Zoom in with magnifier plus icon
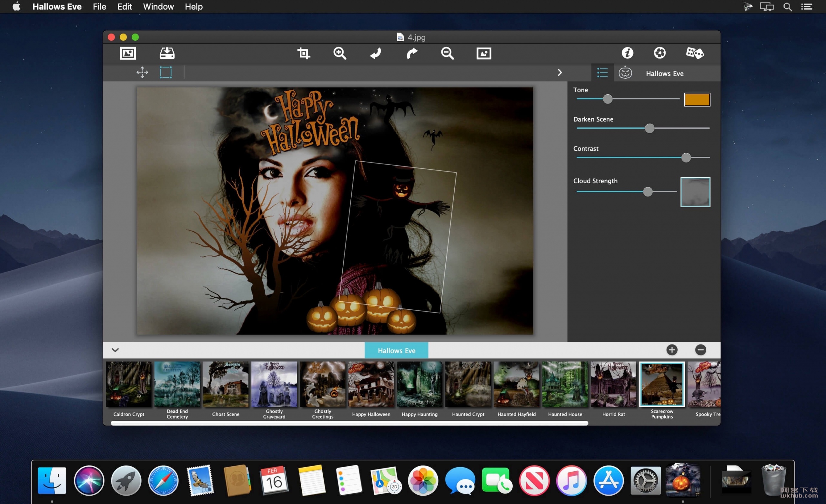The image size is (826, 504). (339, 53)
